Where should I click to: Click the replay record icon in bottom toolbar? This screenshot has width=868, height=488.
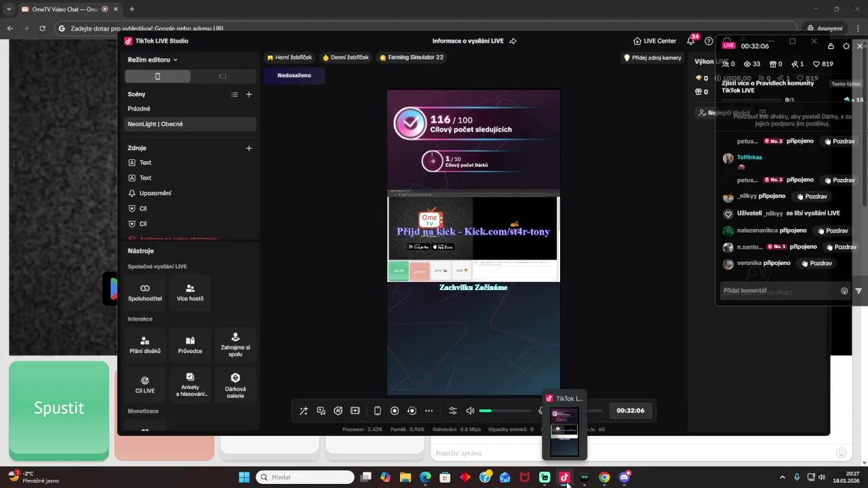coord(412,411)
